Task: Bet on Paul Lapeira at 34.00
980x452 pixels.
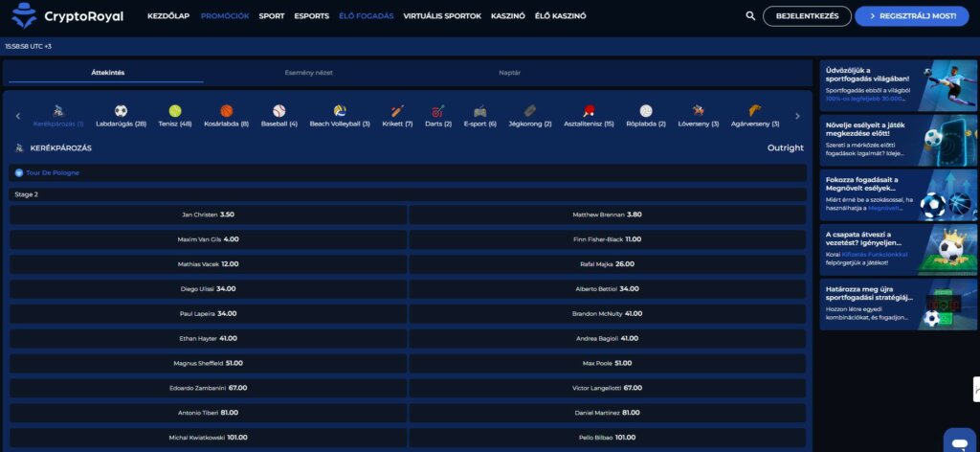Action: tap(208, 314)
